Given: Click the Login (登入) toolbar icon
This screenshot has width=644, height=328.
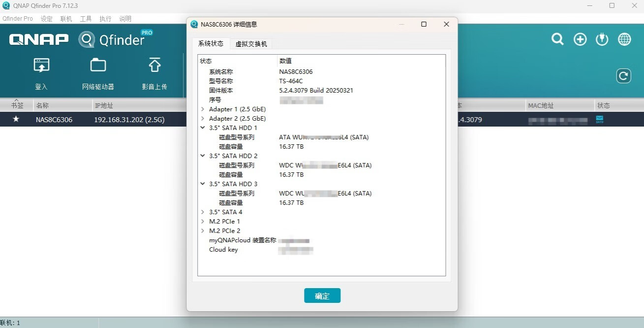Looking at the screenshot, I should [41, 66].
